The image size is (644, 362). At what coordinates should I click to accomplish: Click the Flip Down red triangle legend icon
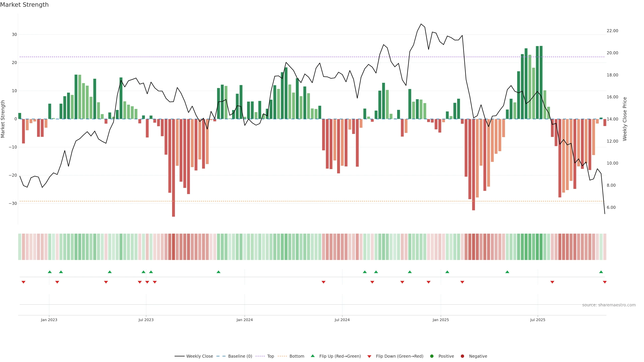(369, 356)
